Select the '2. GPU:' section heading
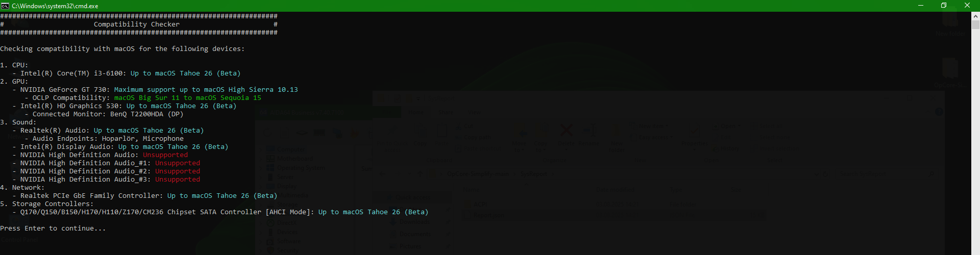Screen dimensions: 980x255 pyautogui.click(x=14, y=81)
